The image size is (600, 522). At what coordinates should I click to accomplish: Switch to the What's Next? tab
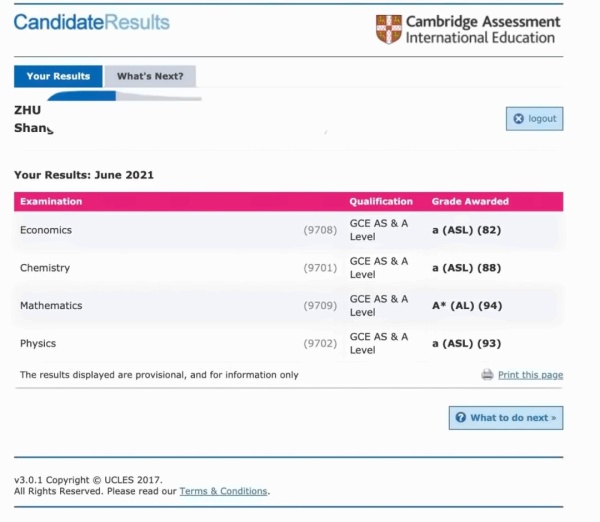(x=150, y=76)
